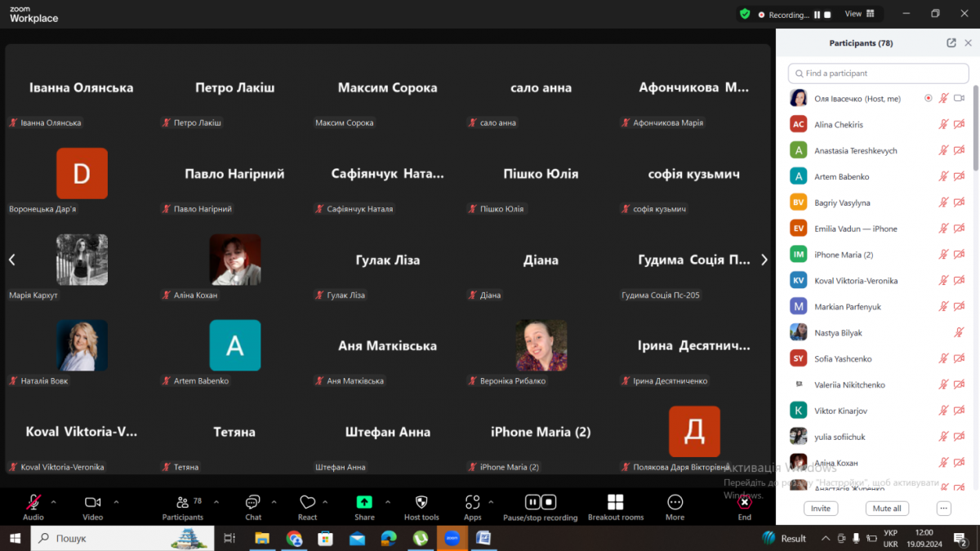Image resolution: width=980 pixels, height=551 pixels.
Task: Open the View layout dropdown
Action: tap(859, 14)
